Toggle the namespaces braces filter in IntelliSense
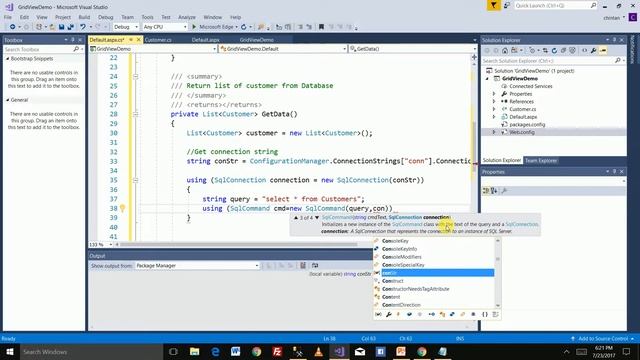 pos(484,314)
